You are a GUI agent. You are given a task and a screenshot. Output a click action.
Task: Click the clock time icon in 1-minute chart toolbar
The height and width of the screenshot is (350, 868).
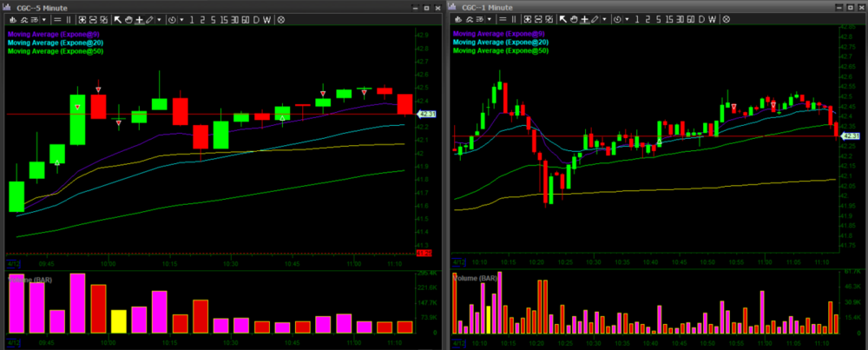[615, 19]
